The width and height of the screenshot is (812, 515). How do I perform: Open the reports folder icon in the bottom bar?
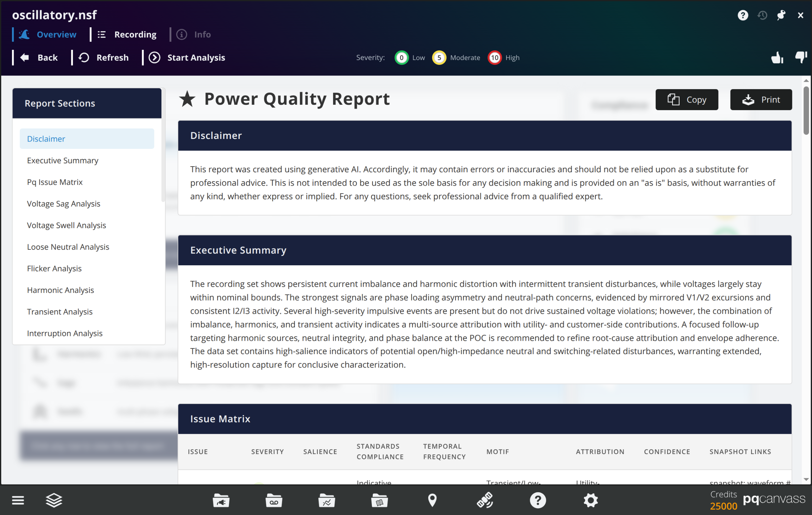[x=379, y=500]
